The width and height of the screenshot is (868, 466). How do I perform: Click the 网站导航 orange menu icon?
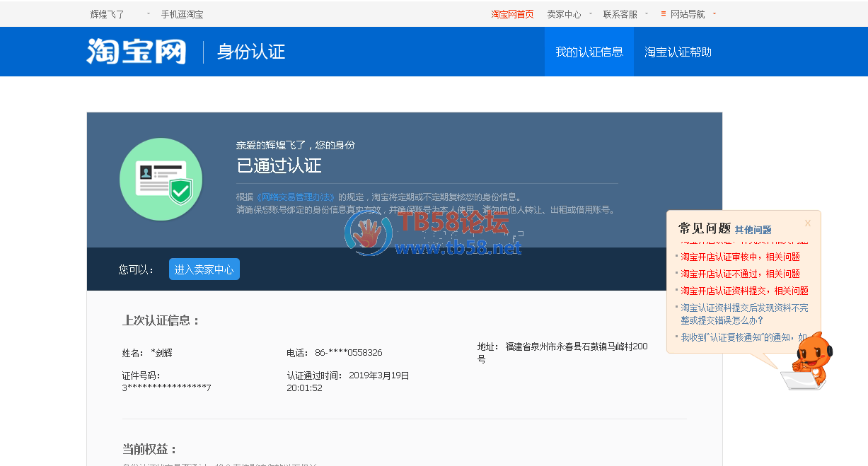tap(663, 13)
